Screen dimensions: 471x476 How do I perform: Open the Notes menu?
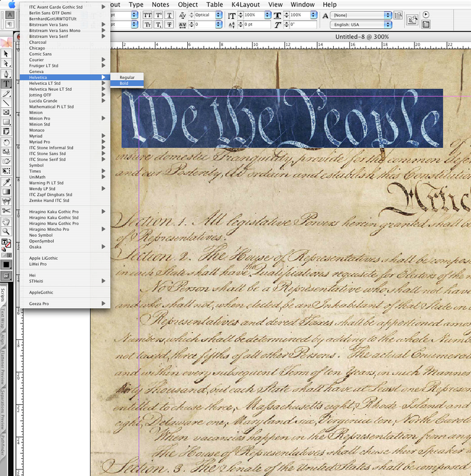(x=161, y=5)
